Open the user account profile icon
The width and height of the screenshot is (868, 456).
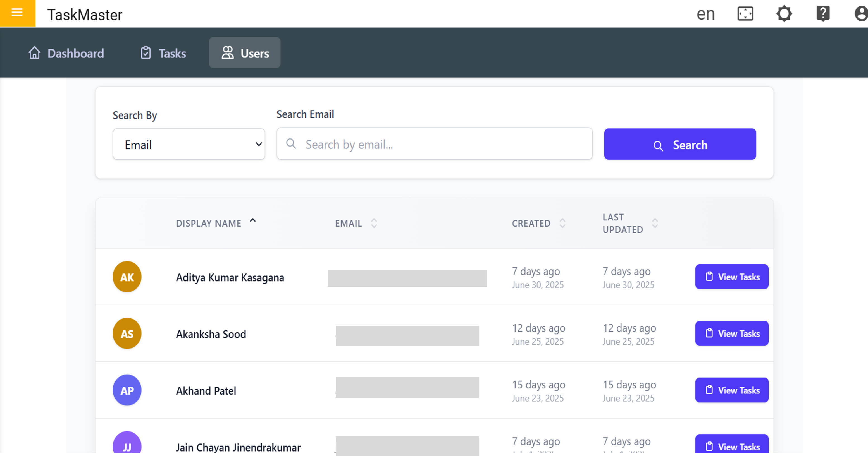pyautogui.click(x=861, y=14)
